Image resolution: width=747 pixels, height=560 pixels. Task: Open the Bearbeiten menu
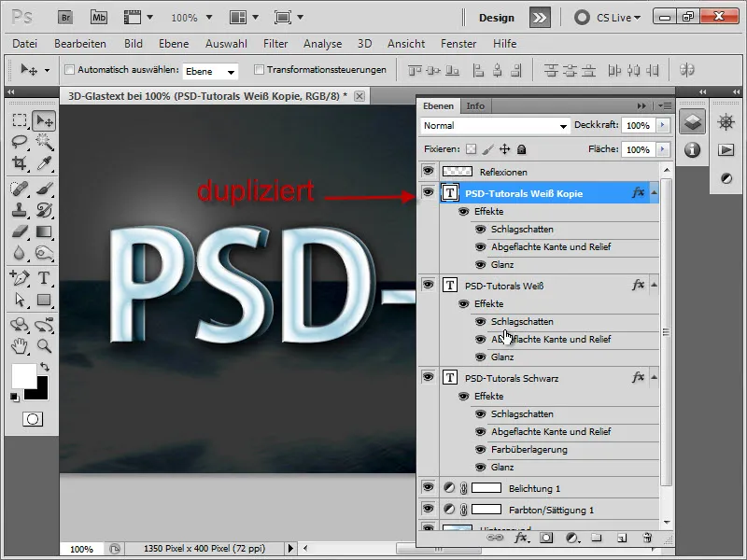click(x=80, y=44)
